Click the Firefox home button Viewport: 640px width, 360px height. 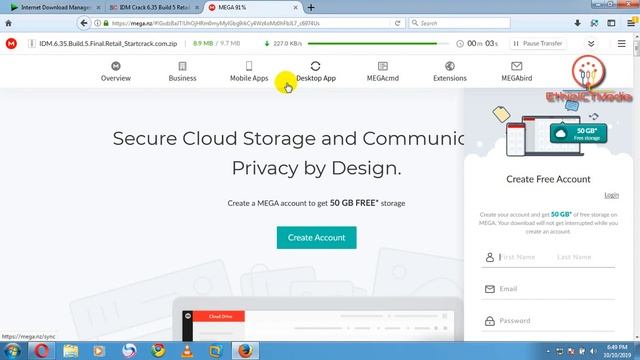(9, 23)
